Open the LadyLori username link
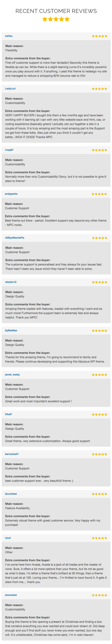The height and width of the screenshot is (644, 112). point(10,89)
